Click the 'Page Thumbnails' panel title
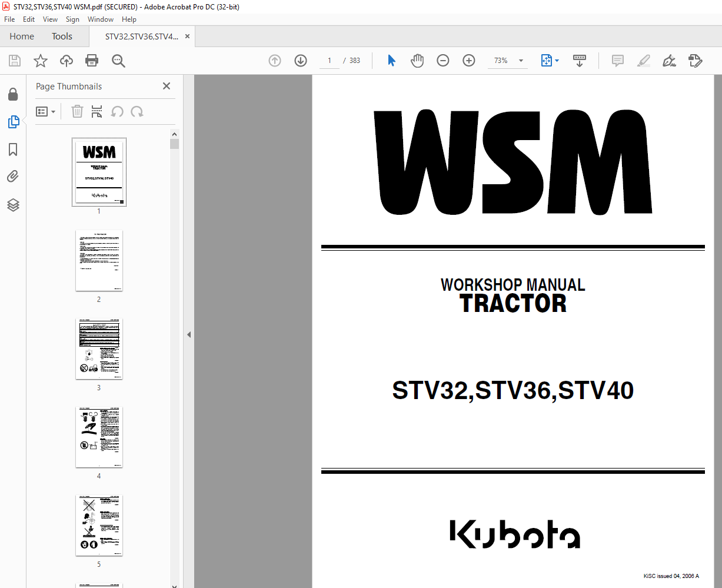722x588 pixels. (x=69, y=86)
